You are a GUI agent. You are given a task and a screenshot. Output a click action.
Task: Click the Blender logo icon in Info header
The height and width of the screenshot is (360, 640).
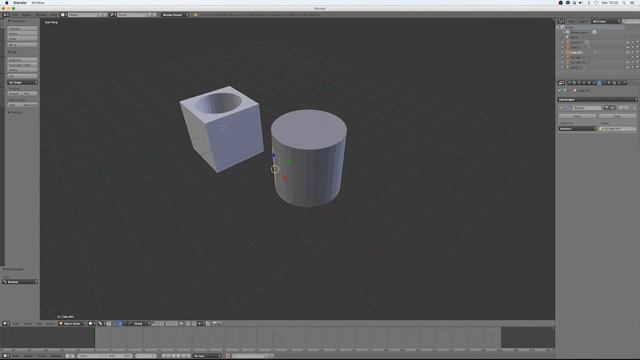(195, 15)
